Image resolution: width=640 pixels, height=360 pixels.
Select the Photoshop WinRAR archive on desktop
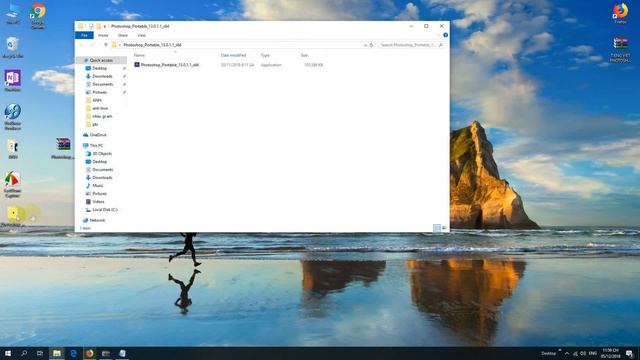point(63,148)
